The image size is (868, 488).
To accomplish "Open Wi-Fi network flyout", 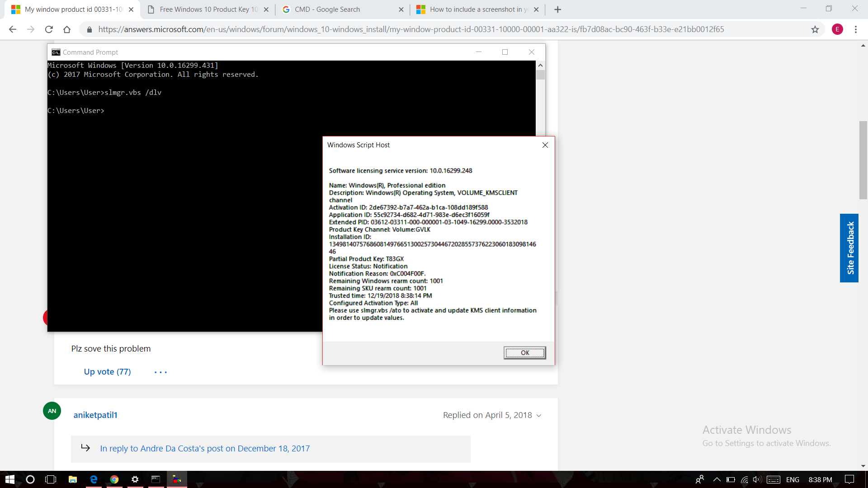I will (745, 479).
